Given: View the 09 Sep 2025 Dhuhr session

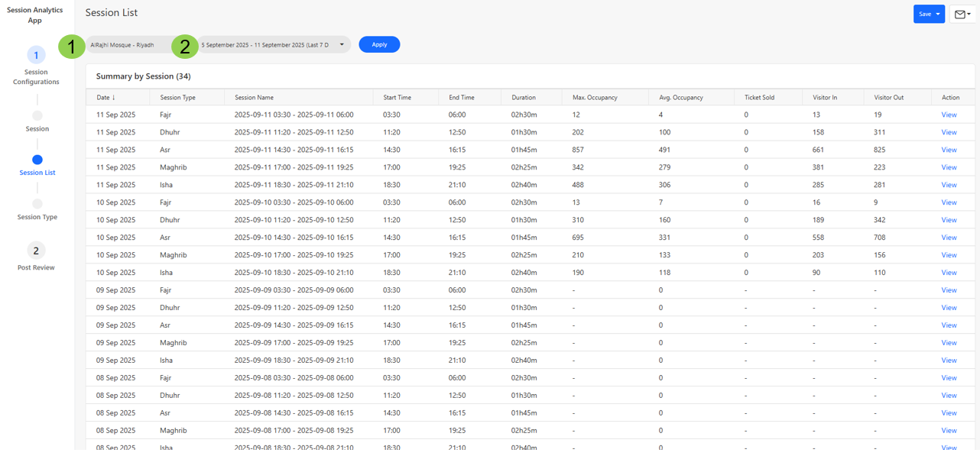Looking at the screenshot, I should coord(949,308).
